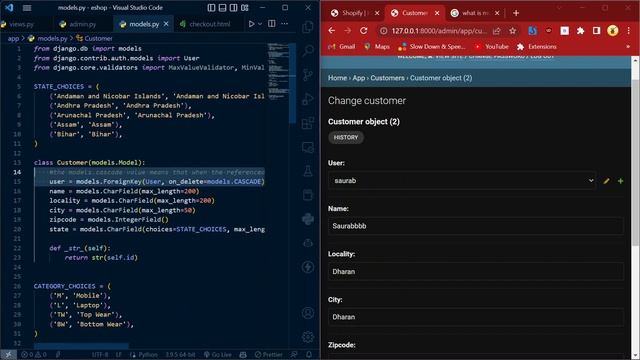The image size is (640, 360).
Task: Go to Home in admin breadcrumb
Action: (337, 78)
